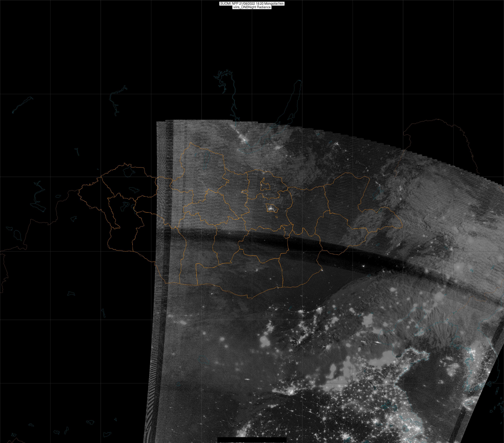Click the solid black bar at bottom center
Viewport: 504px width, 443px height.
(x=252, y=439)
